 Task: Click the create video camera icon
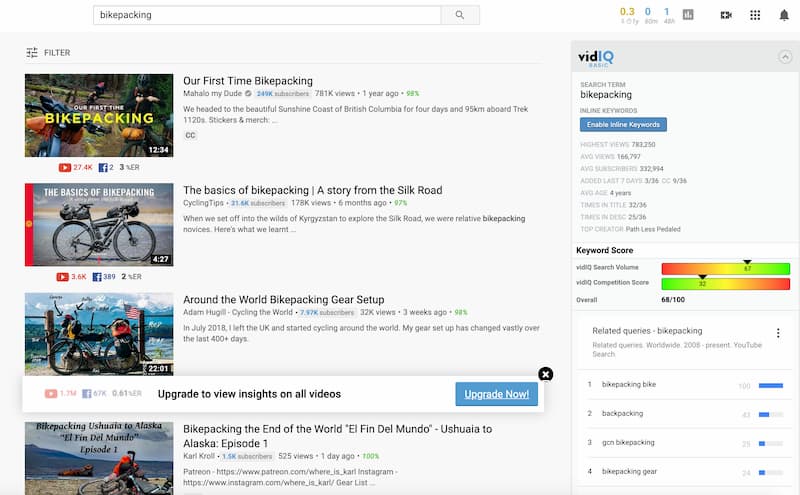click(x=726, y=15)
